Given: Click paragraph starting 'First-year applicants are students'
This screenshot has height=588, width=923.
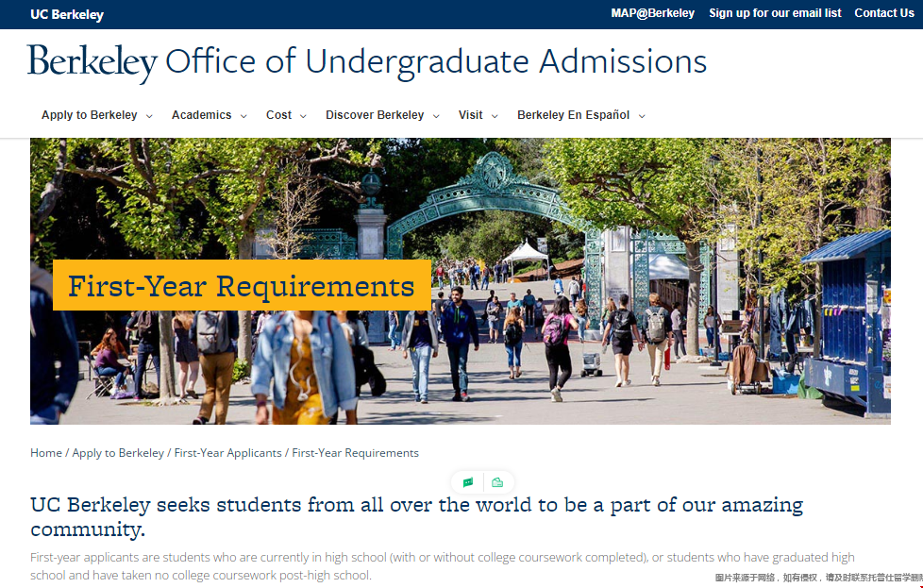Looking at the screenshot, I should (442, 565).
